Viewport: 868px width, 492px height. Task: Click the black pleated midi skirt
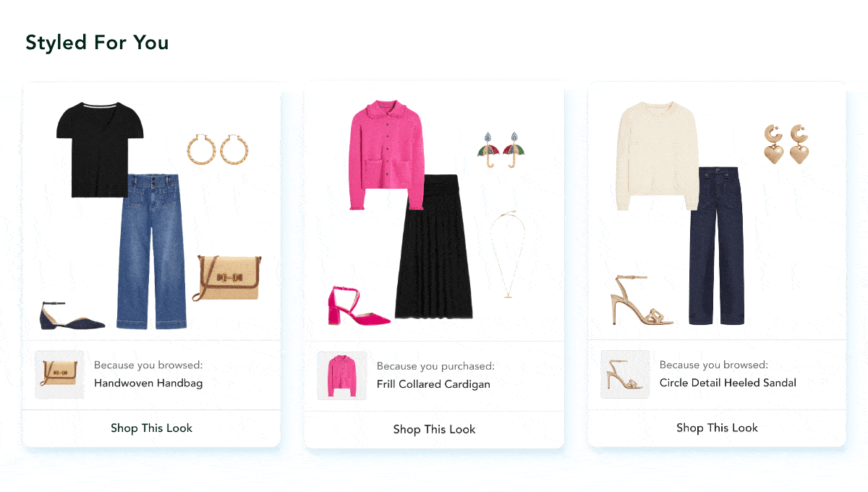[434, 246]
